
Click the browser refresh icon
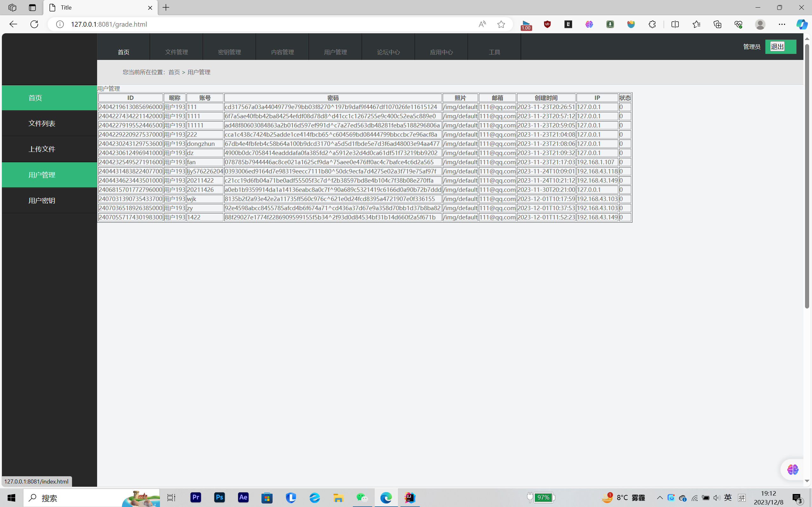34,24
